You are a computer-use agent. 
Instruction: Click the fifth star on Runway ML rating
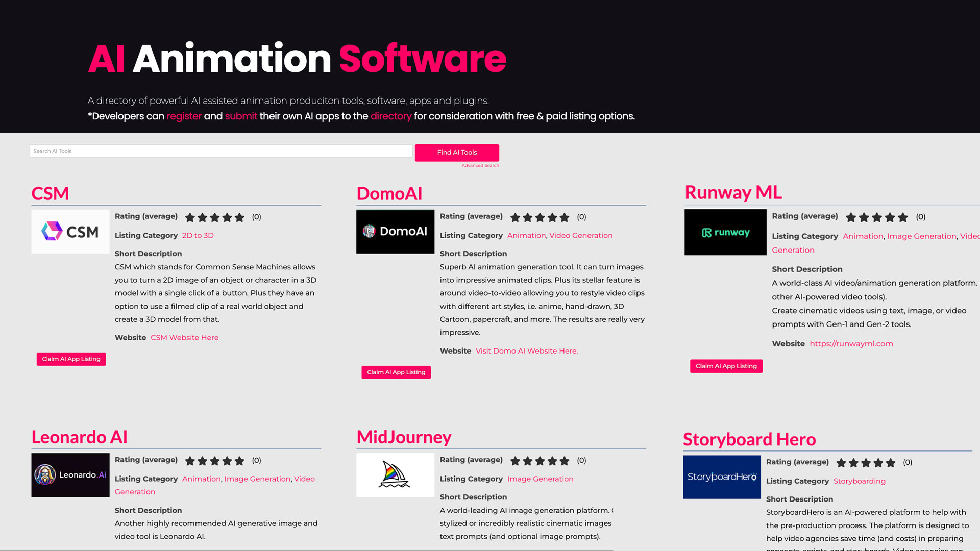(x=902, y=217)
